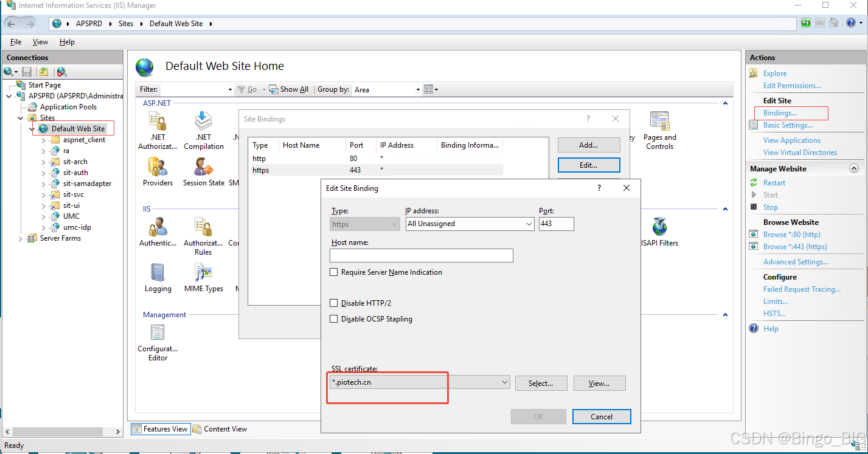Click the Help question mark in Edit Site Binding

599,188
